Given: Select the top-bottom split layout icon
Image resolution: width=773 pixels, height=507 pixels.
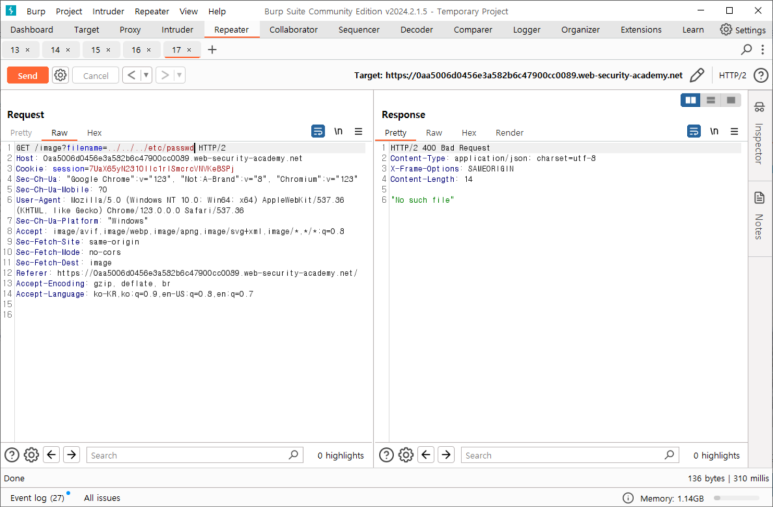Looking at the screenshot, I should pos(710,100).
